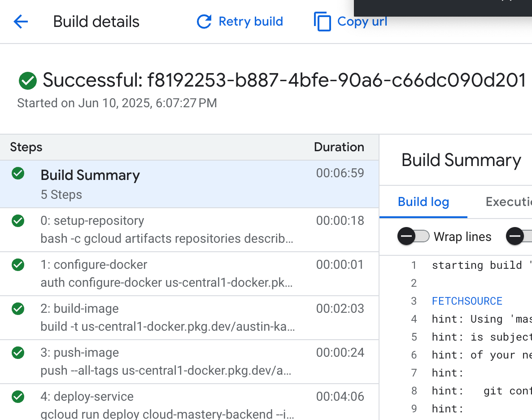
Task: Click the green check on build-image step
Action: (17, 309)
